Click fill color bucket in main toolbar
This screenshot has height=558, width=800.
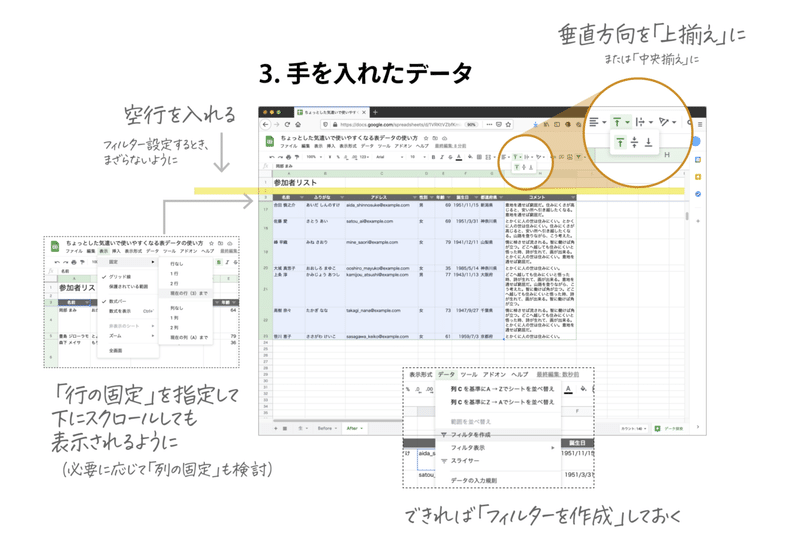coord(470,157)
